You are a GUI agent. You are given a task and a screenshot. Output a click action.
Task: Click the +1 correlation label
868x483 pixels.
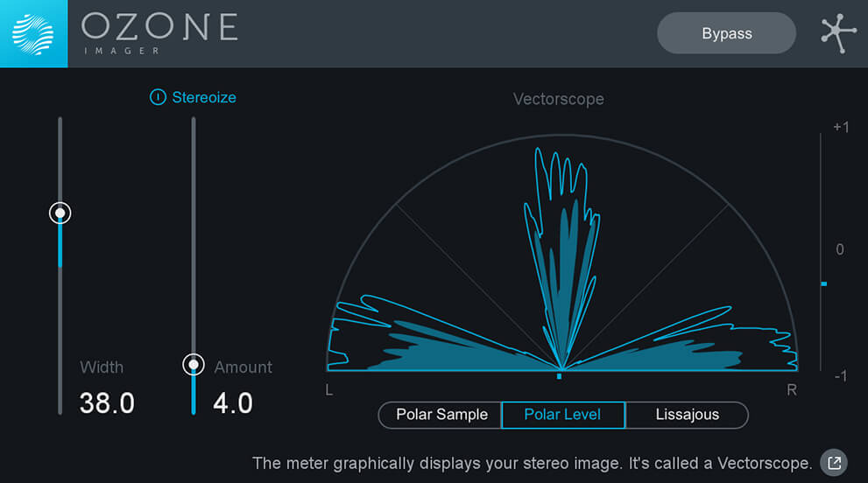pyautogui.click(x=841, y=127)
